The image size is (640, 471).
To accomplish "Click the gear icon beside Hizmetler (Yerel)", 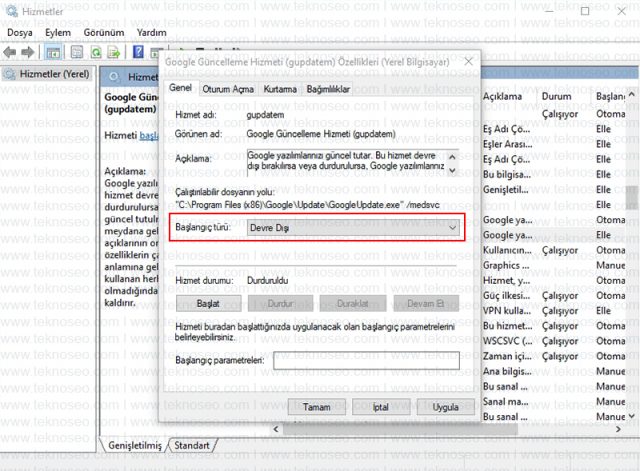I will tap(10, 74).
